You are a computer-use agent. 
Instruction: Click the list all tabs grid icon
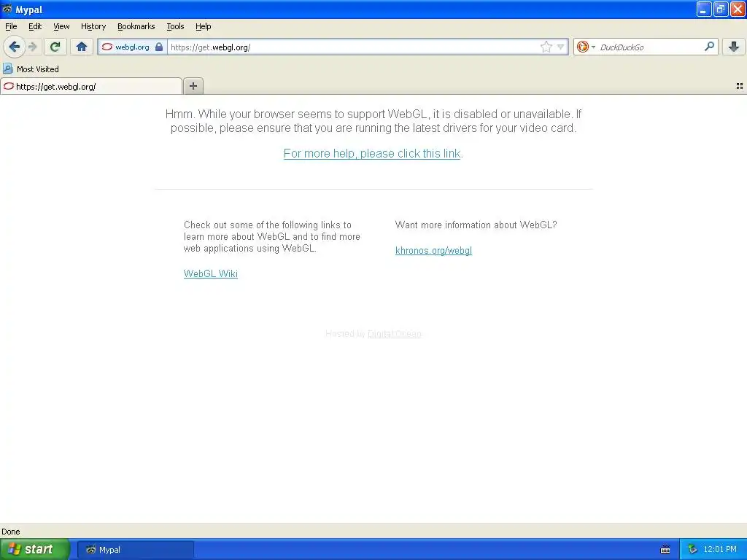[740, 86]
